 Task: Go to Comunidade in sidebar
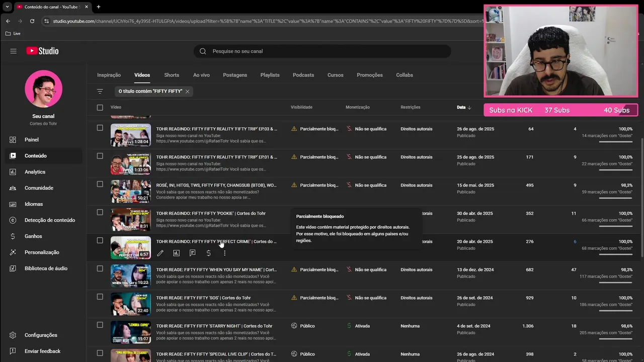(x=39, y=188)
